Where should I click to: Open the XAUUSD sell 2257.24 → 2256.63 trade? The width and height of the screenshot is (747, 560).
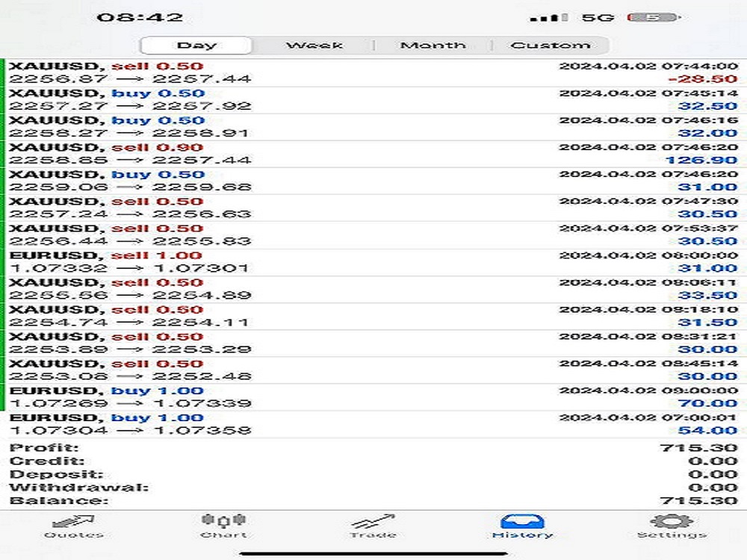[373, 208]
